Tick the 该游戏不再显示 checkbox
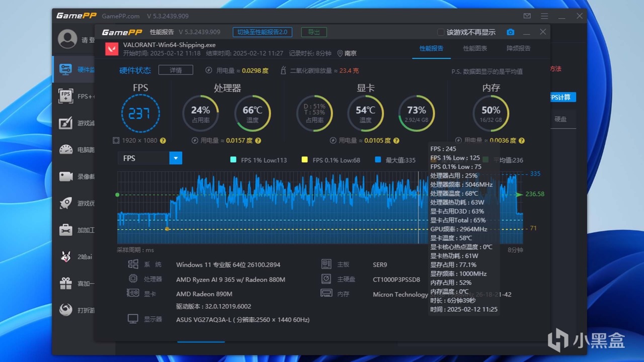Image resolution: width=644 pixels, height=362 pixels. coord(441,32)
